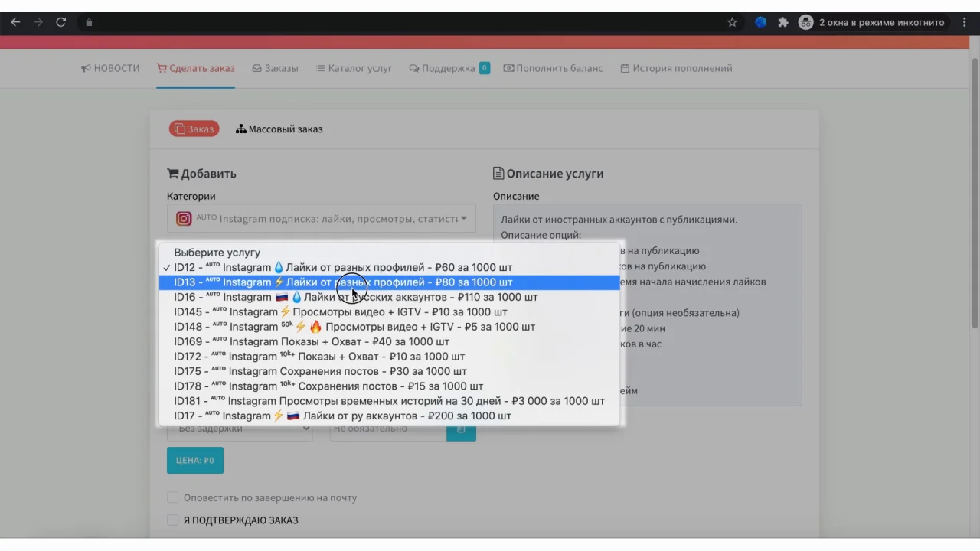Check Я ПОДТВЕРЖДАЮ ЗАКАЗ checkbox
This screenshot has height=551, width=980.
[x=173, y=520]
